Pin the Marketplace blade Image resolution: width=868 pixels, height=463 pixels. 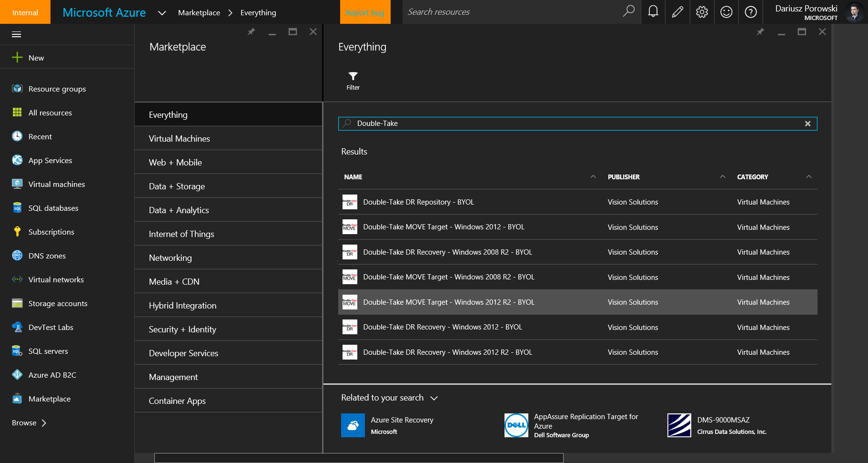[x=252, y=31]
